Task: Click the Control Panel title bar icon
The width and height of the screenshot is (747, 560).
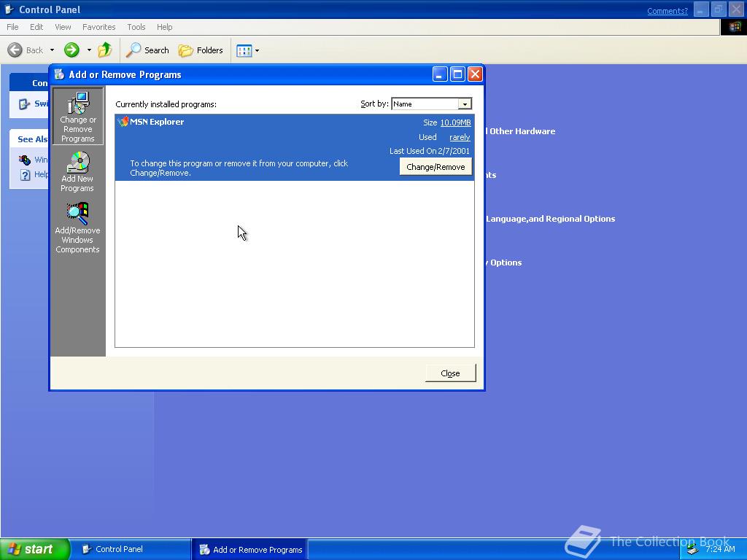Action: [9, 9]
